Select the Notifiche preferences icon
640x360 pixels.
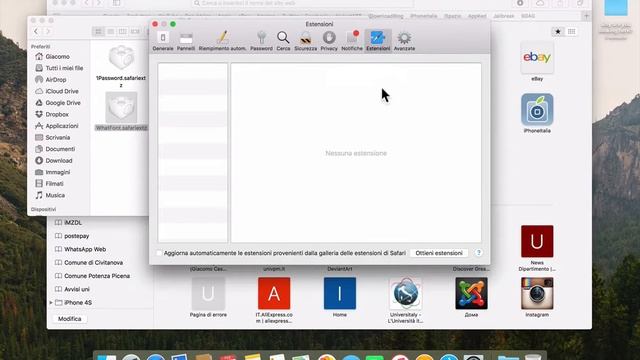pos(352,41)
